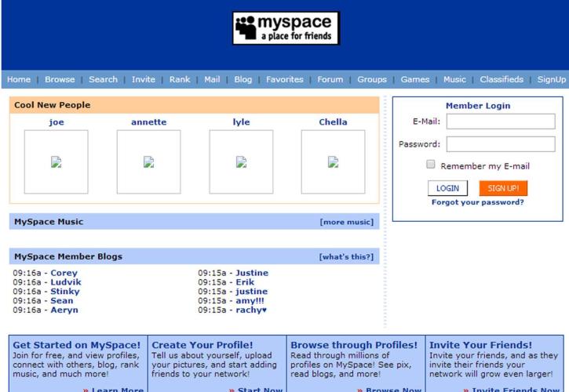Open annette's broken profile picture
The height and width of the screenshot is (392, 569).
click(x=149, y=162)
